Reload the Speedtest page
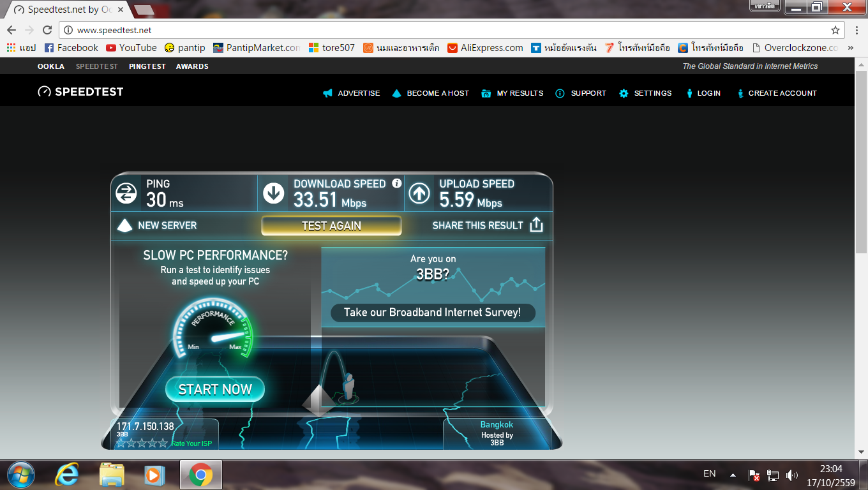The width and height of the screenshot is (868, 490). [47, 30]
